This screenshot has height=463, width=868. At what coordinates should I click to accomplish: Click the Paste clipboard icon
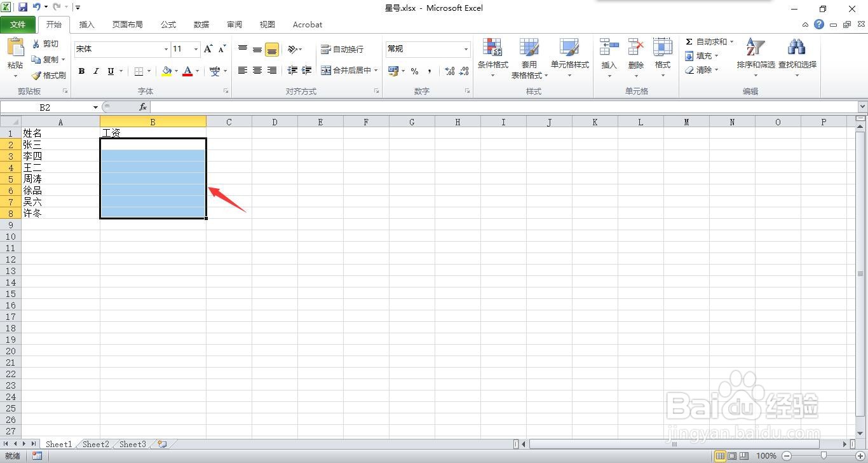coord(15,48)
